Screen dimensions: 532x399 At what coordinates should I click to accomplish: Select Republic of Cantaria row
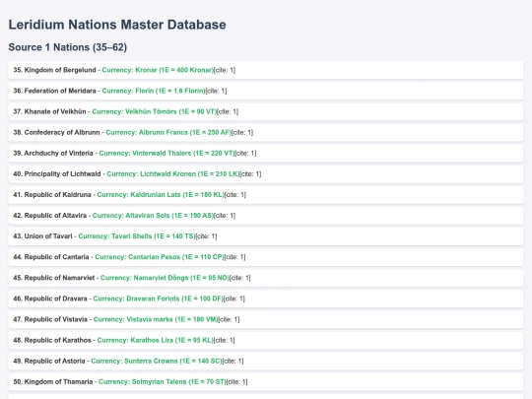tap(266, 257)
